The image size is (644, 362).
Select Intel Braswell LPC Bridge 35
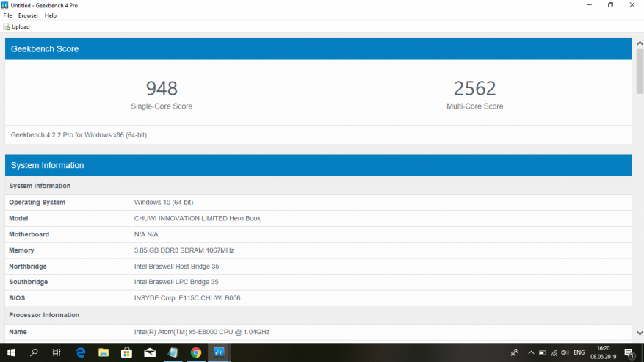176,282
